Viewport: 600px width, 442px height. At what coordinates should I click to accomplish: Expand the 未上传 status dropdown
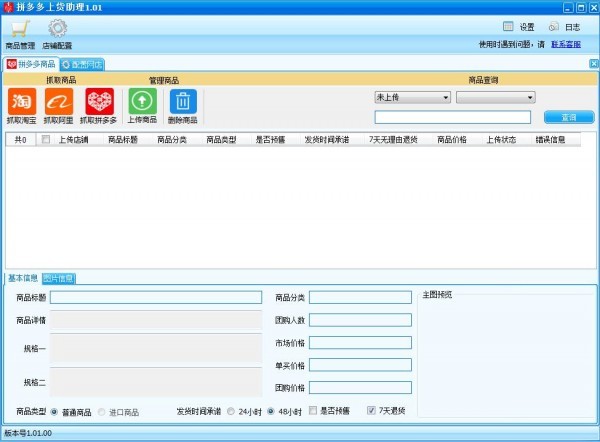click(x=412, y=97)
